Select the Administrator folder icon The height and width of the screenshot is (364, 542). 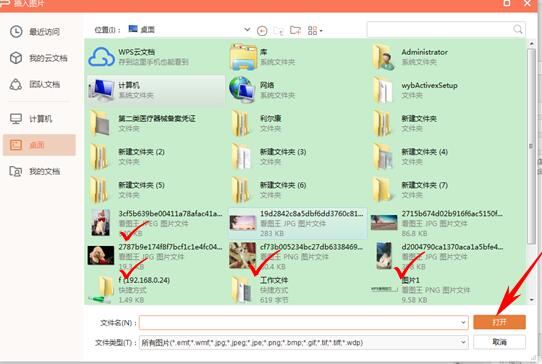coord(384,57)
